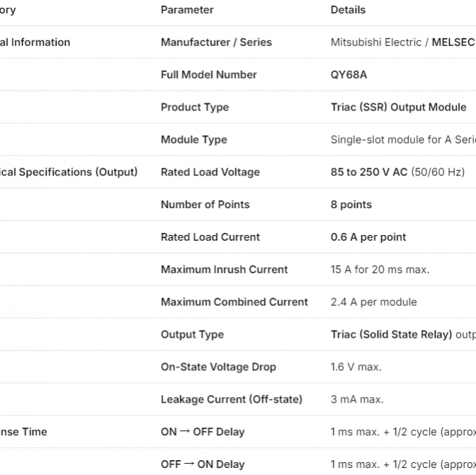Screen dimensions: 476x475
Task: Select the Maximum Inrush Current label
Action: pos(224,270)
